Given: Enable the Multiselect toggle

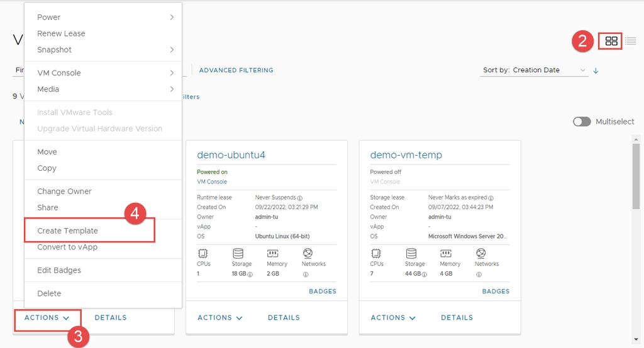Looking at the screenshot, I should 582,122.
